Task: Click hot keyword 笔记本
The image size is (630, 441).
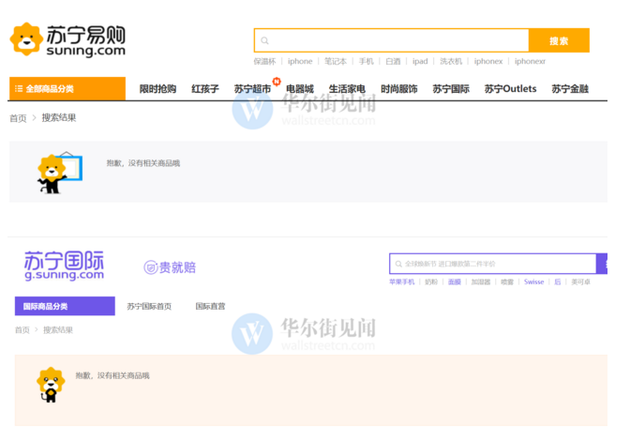Action: [335, 61]
